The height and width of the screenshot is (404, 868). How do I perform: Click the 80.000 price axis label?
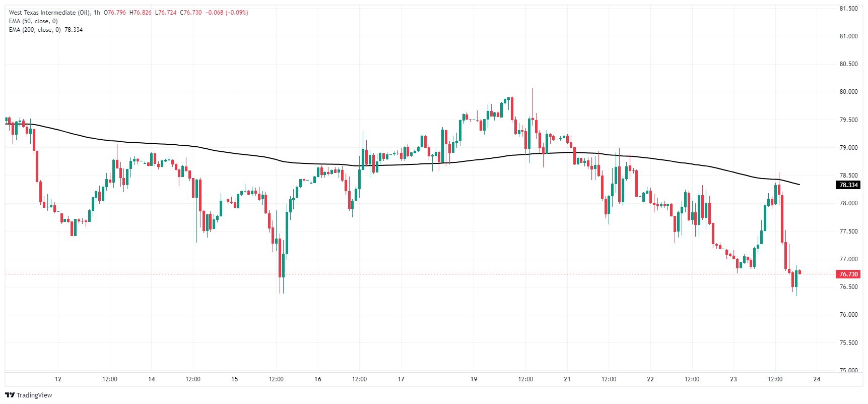(x=848, y=92)
